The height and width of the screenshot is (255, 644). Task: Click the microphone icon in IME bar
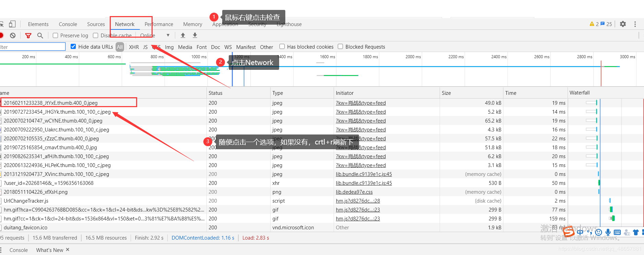coord(608,232)
